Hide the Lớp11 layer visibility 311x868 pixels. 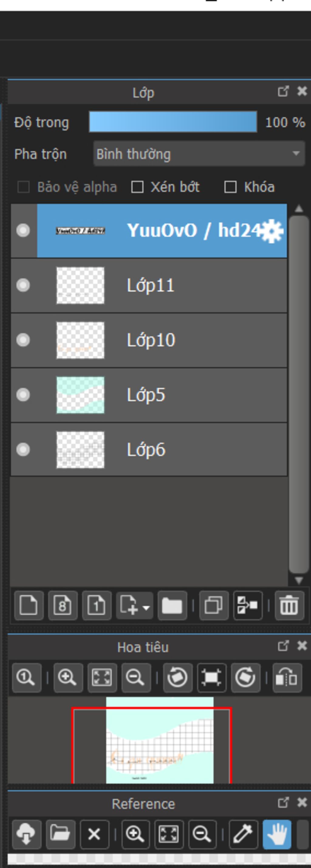click(x=23, y=285)
